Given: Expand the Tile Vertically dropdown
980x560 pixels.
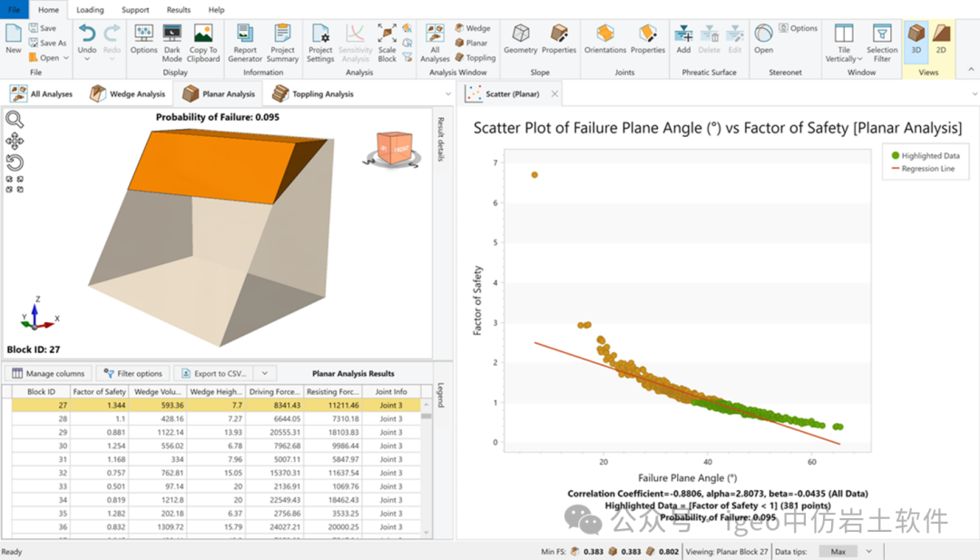Looking at the screenshot, I should [860, 59].
